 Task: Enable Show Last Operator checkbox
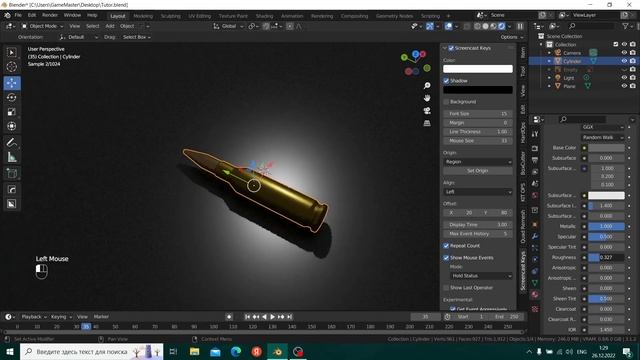[446, 288]
